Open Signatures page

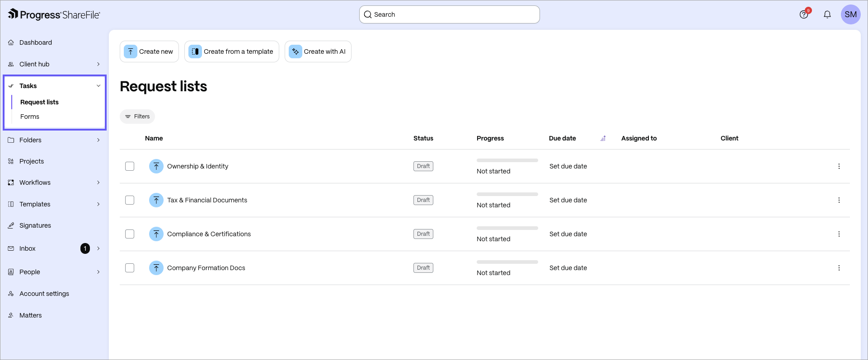35,225
